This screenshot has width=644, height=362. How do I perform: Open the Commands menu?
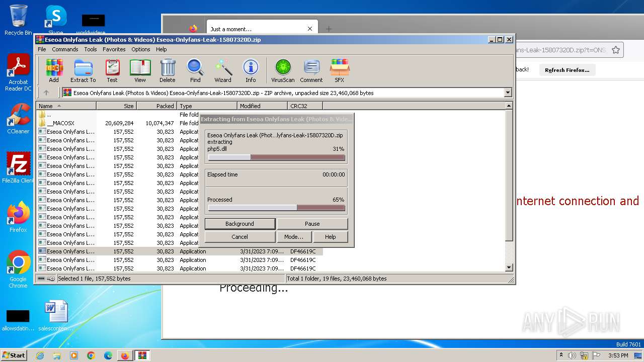pos(65,49)
